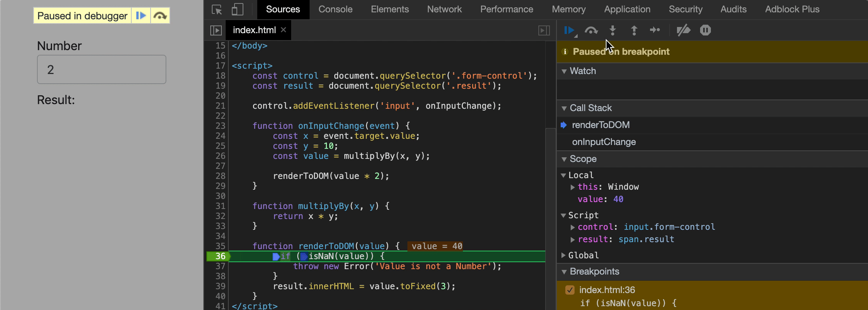Show the file navigator sidebar
Viewport: 868px width, 310px height.
[216, 30]
